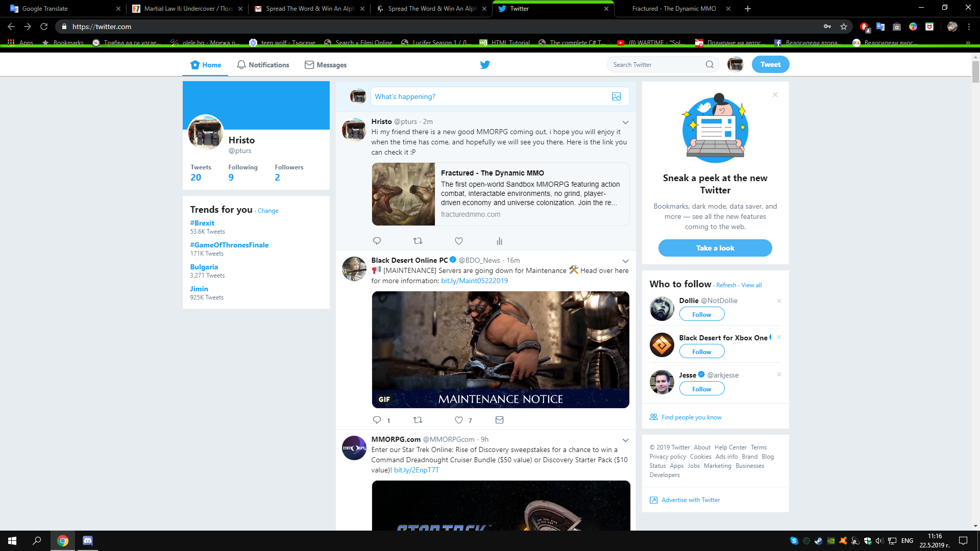980x551 pixels.
Task: Open Chrome three-dot menu
Action: pos(969,27)
